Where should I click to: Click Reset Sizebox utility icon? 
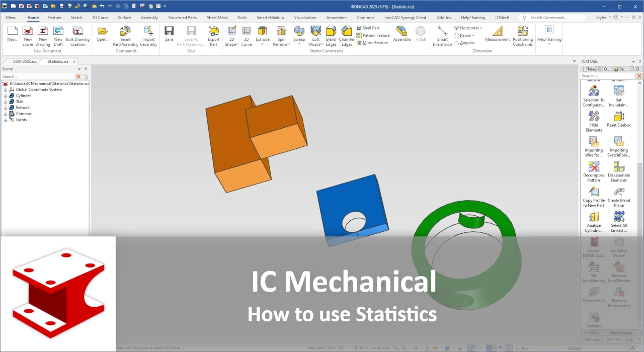coord(619,116)
